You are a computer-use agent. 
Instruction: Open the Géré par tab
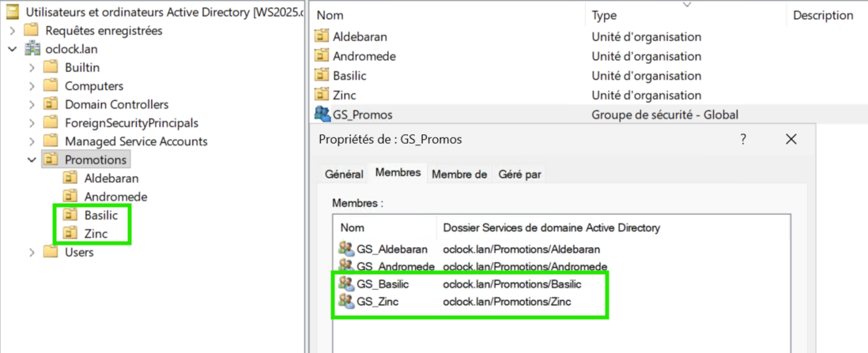[519, 174]
